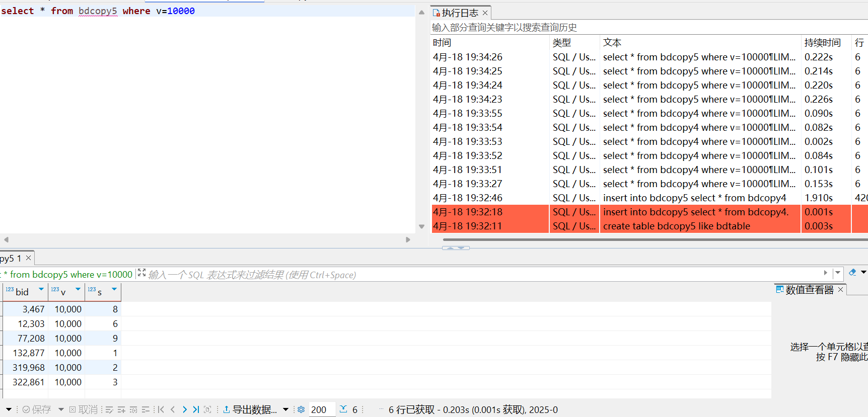Close the 执行日志 tab

tap(485, 13)
